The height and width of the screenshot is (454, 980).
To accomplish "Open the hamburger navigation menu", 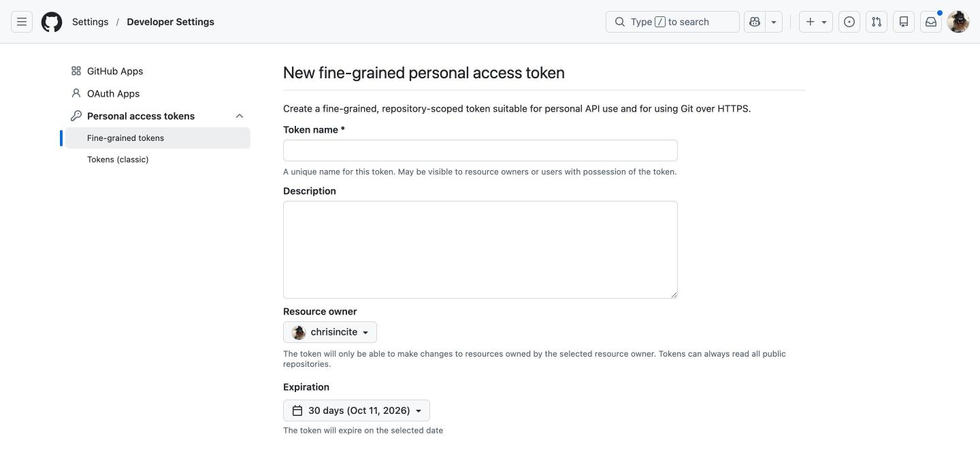I will (x=22, y=22).
